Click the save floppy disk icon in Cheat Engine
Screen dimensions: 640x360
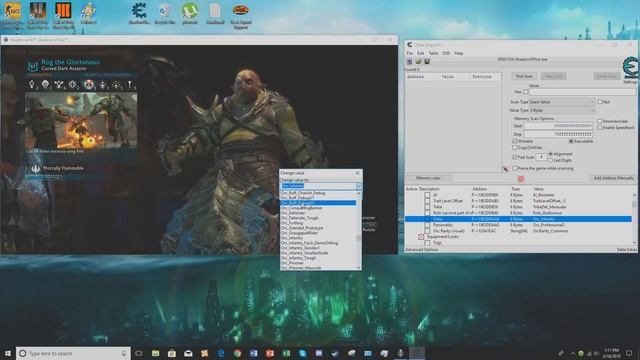(427, 62)
